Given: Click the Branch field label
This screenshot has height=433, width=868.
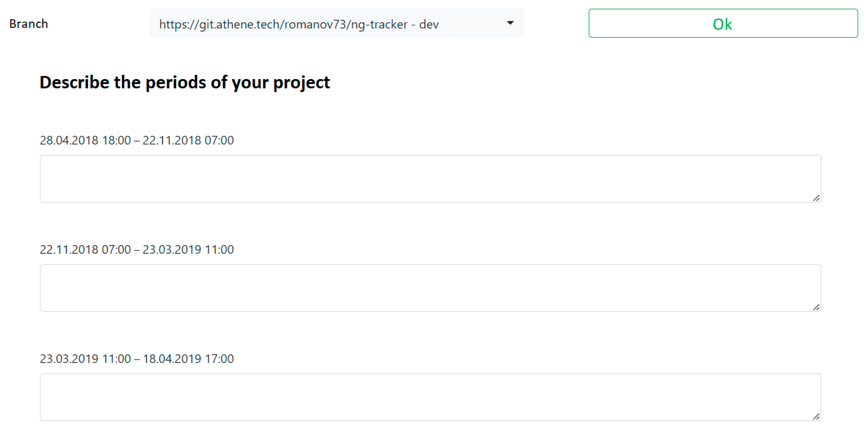Looking at the screenshot, I should 29,24.
